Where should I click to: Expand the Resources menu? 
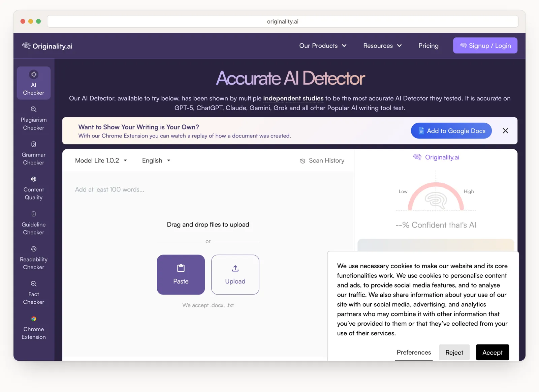coord(382,46)
